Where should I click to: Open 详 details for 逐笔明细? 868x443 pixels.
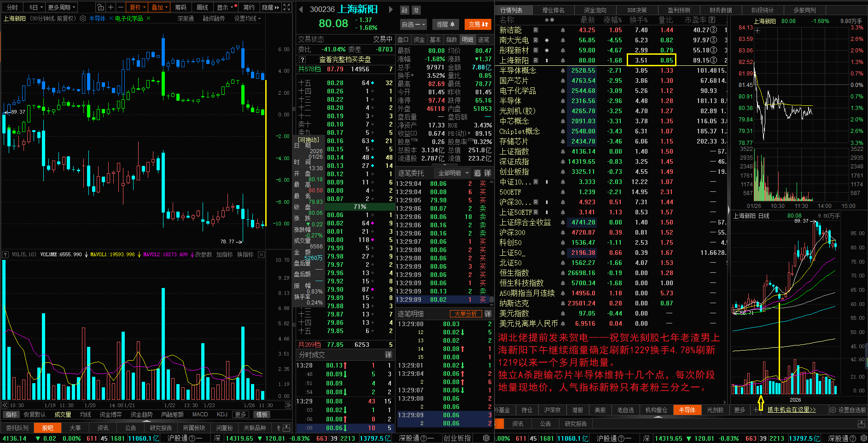[x=488, y=314]
